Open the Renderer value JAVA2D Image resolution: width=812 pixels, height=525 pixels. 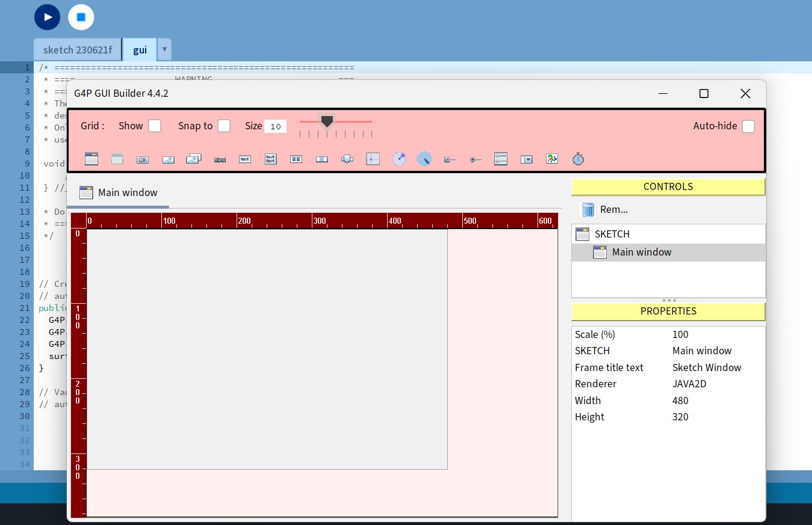(x=689, y=384)
